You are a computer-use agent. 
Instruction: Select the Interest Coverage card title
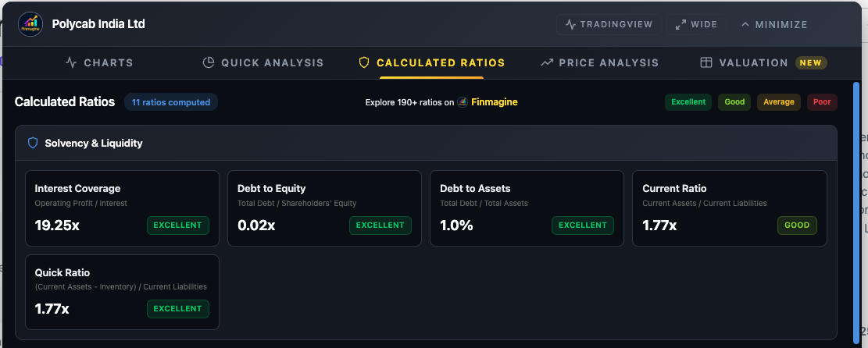pyautogui.click(x=77, y=189)
